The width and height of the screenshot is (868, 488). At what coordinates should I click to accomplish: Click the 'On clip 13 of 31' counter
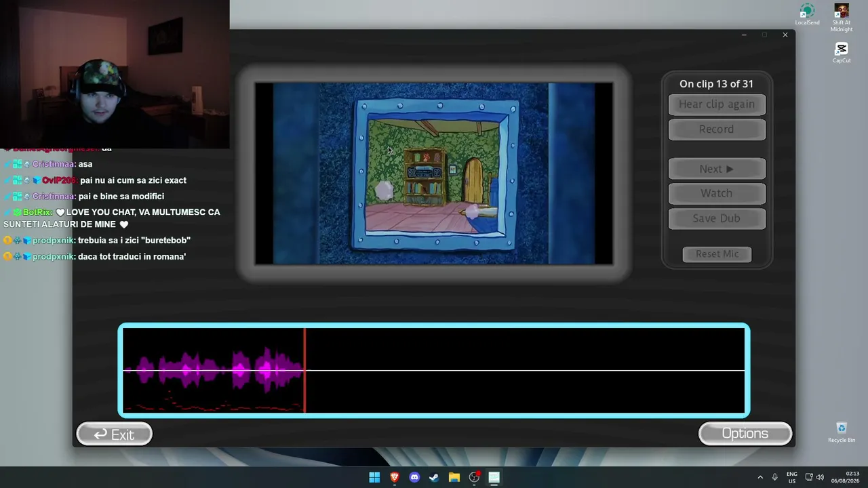click(717, 84)
